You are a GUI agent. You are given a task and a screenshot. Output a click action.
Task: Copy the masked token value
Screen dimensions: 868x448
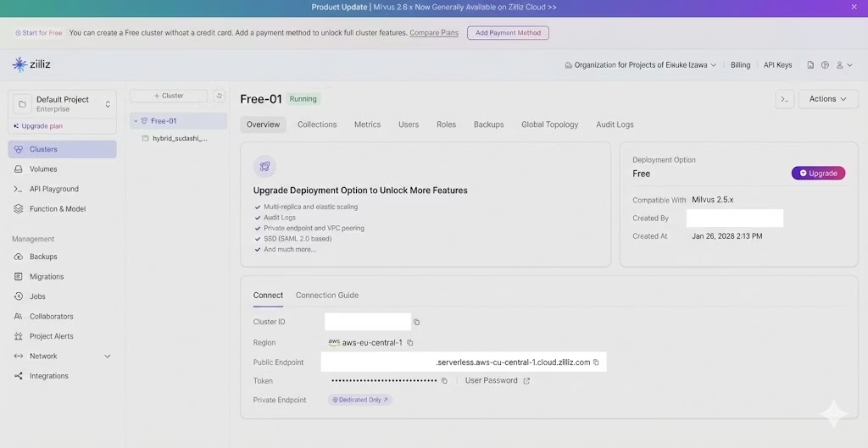pyautogui.click(x=444, y=381)
